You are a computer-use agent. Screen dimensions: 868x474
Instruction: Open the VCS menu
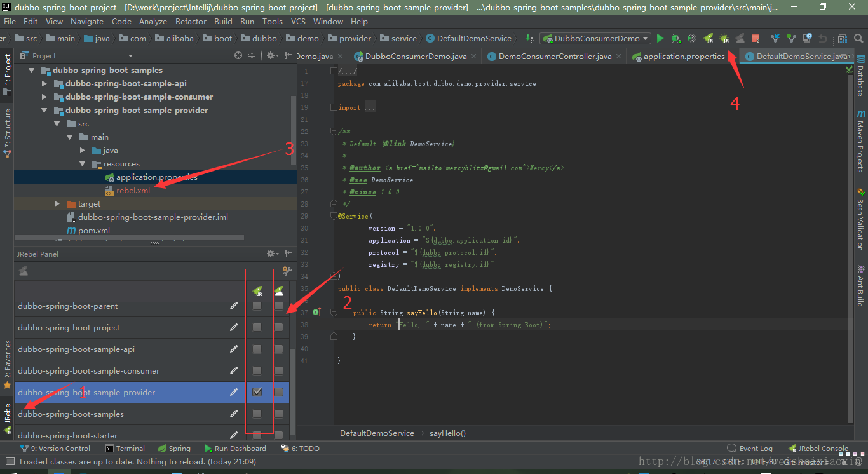[298, 21]
